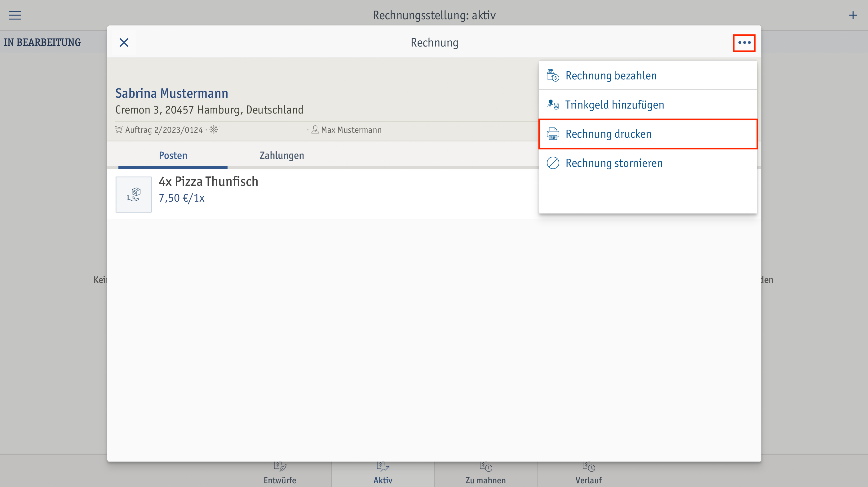Screen dimensions: 868x487
Task: Go to the Verlauf bottom tab
Action: pos(588,474)
